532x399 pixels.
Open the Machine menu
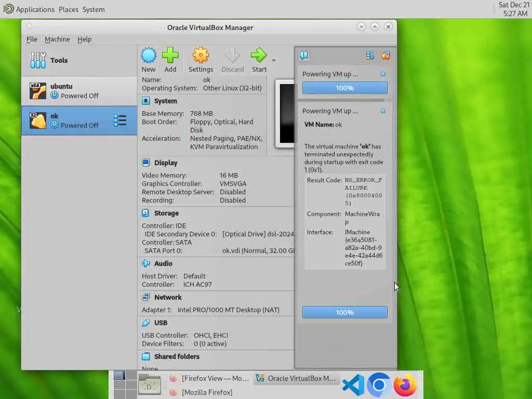(57, 39)
